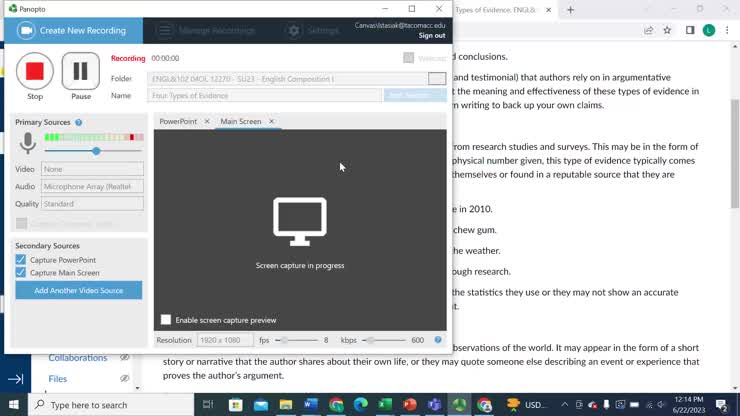The height and width of the screenshot is (416, 740).
Task: Click the taskbar search box
Action: pos(111,405)
